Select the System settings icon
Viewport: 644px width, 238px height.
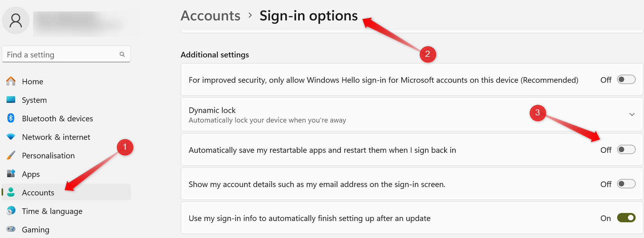(11, 100)
